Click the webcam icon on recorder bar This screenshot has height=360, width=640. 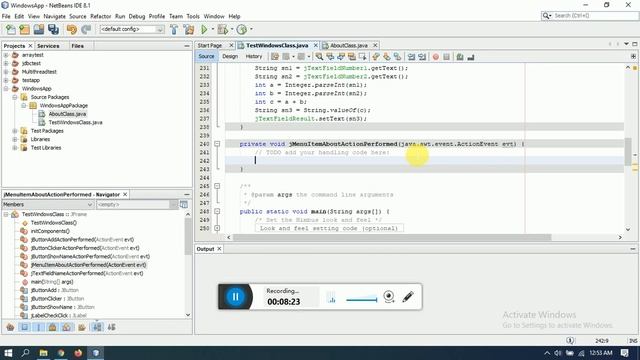pyautogui.click(x=389, y=296)
